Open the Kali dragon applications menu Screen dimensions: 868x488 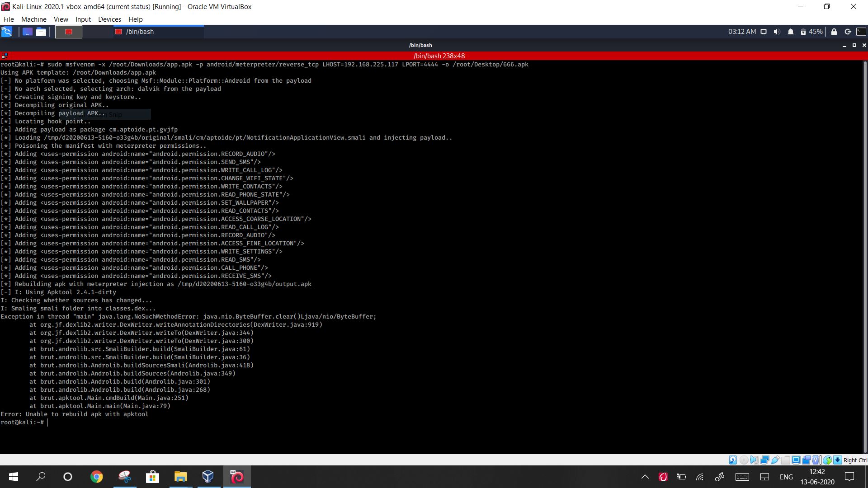coord(6,32)
